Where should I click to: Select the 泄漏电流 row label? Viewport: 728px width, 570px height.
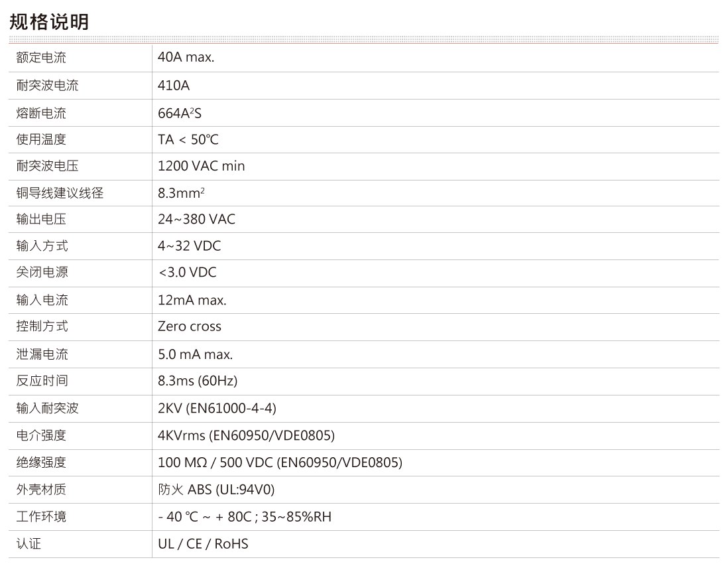(41, 354)
